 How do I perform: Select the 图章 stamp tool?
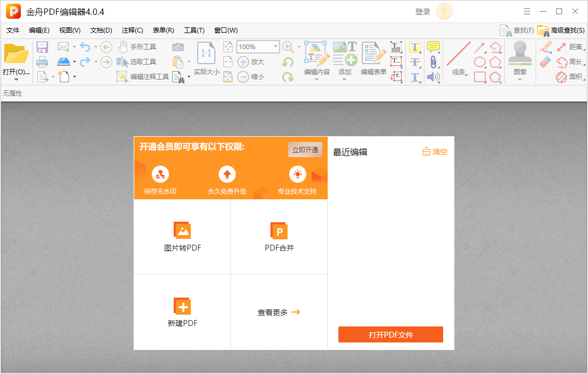coord(519,59)
